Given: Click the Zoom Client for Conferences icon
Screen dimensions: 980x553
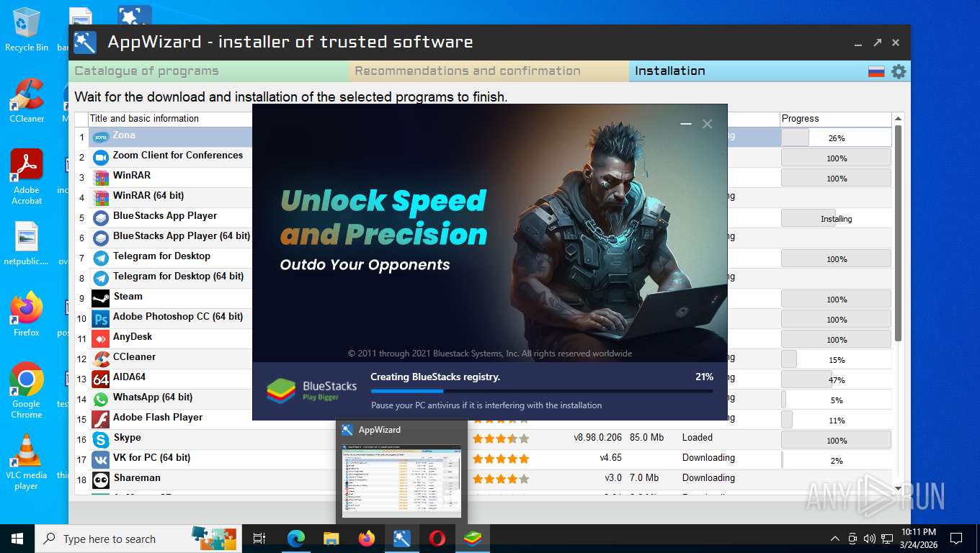Looking at the screenshot, I should pyautogui.click(x=100, y=157).
